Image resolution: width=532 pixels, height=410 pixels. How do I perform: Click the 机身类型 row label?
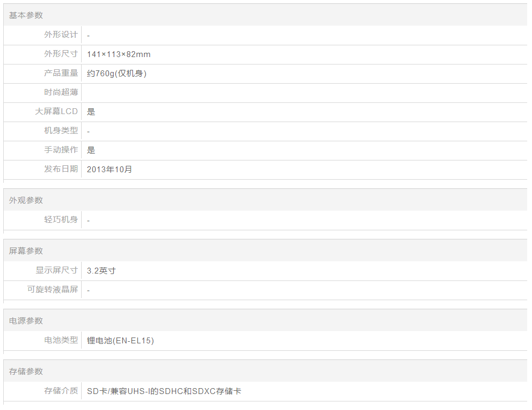61,131
